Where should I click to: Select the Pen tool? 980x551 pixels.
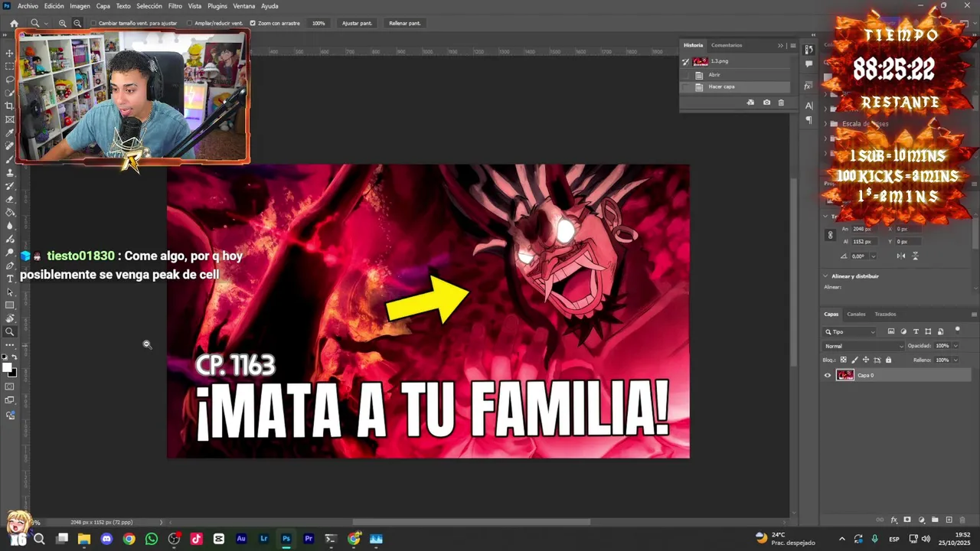point(10,266)
